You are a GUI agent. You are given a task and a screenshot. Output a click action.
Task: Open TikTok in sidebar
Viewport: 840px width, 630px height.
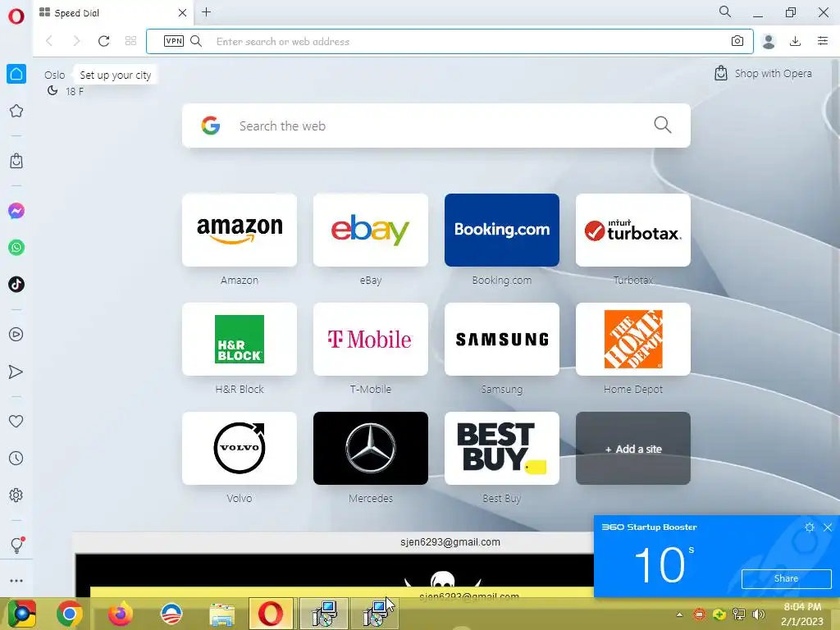click(x=16, y=285)
